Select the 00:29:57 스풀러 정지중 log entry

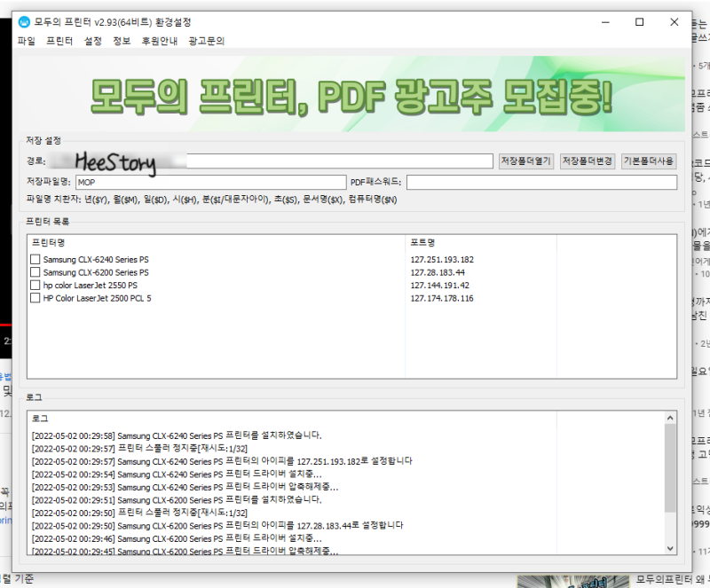click(x=139, y=449)
